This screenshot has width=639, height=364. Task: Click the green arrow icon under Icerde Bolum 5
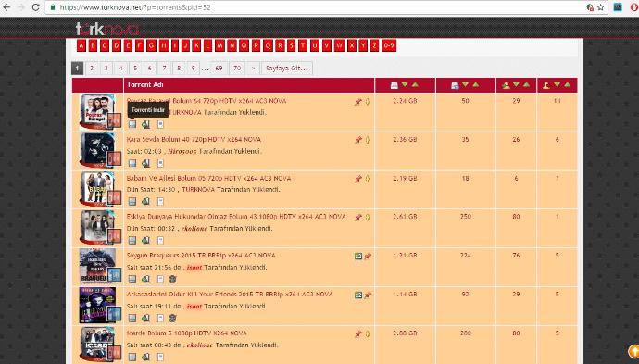[x=145, y=358]
